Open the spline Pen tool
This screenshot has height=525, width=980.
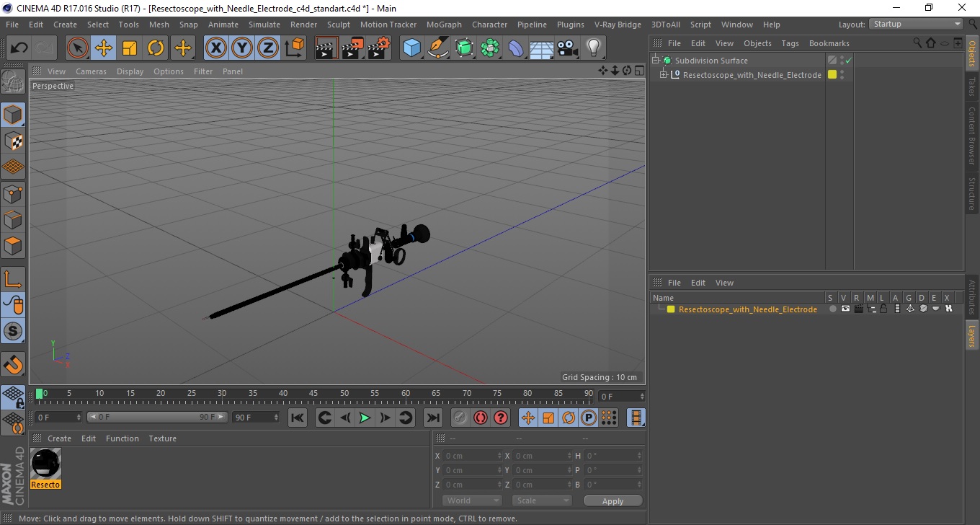(438, 48)
